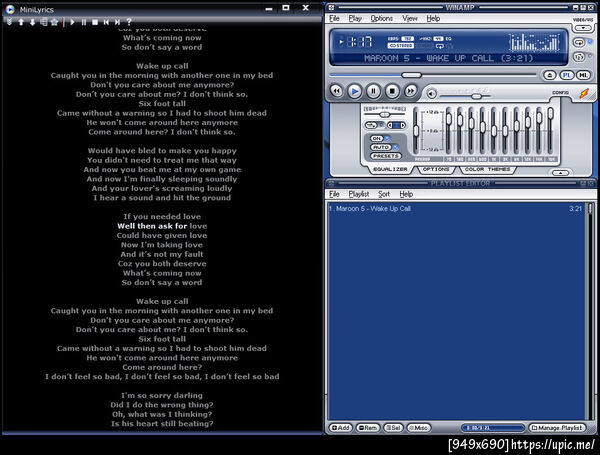Click the Rem button in playlist
The height and width of the screenshot is (455, 600).
367,428
